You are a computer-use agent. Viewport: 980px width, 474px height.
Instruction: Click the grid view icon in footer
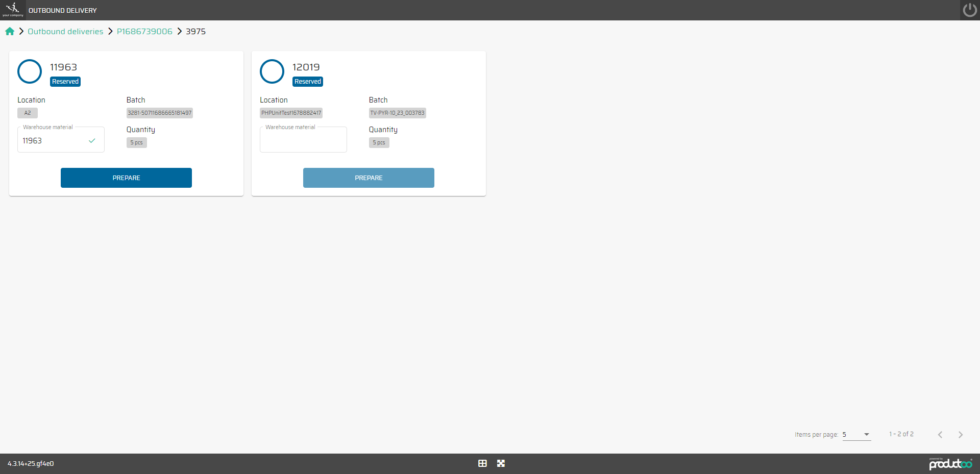pyautogui.click(x=482, y=463)
